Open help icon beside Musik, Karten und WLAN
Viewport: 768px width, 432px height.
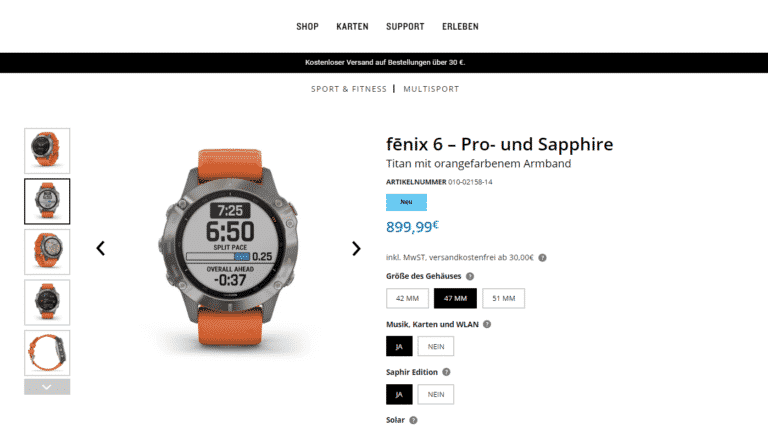pyautogui.click(x=487, y=324)
